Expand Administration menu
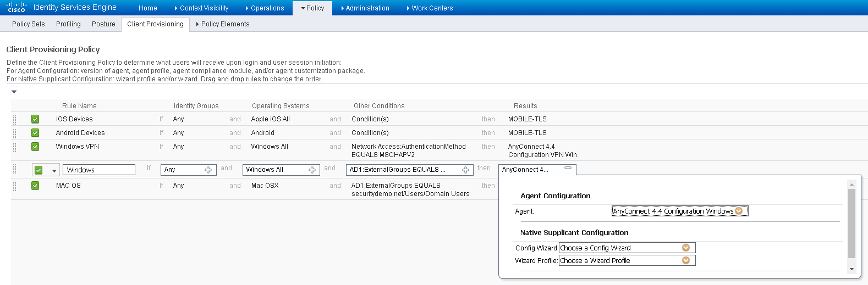This screenshot has height=285, width=868. pyautogui.click(x=365, y=8)
